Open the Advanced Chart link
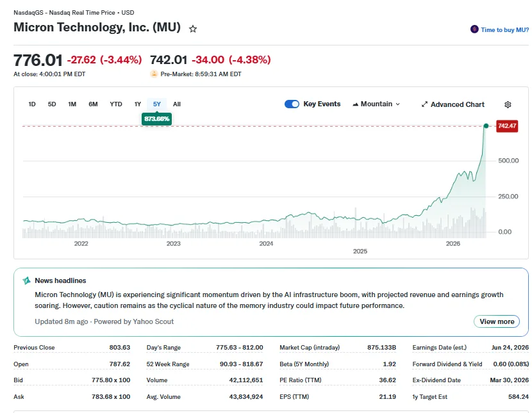The width and height of the screenshot is (532, 413). pyautogui.click(x=453, y=104)
